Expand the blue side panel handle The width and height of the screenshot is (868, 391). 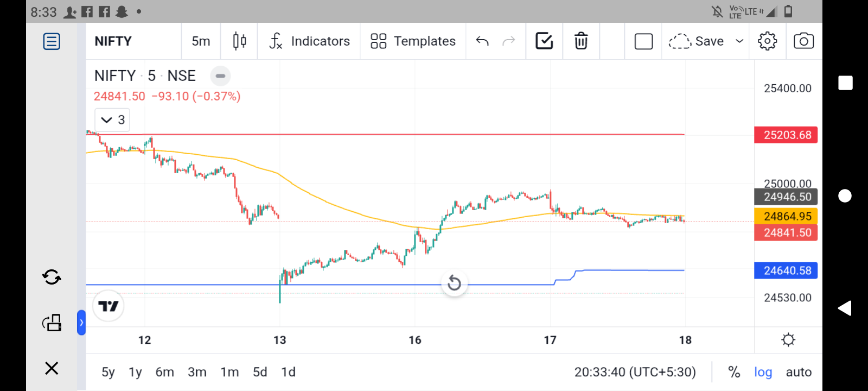click(81, 323)
